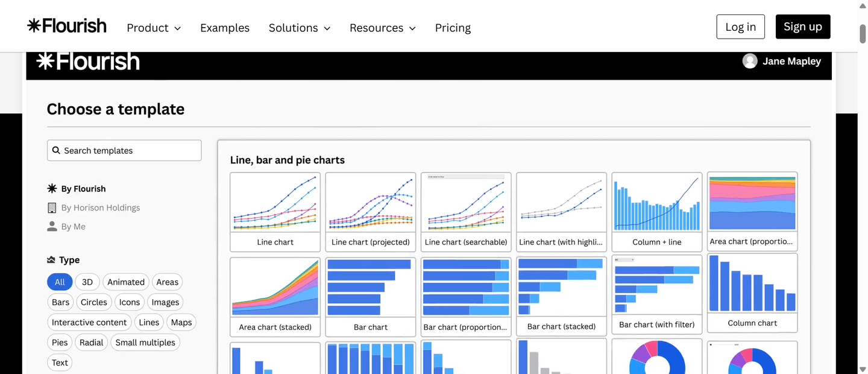Choose the Area chart (stacked) template
Image resolution: width=868 pixels, height=374 pixels.
pyautogui.click(x=275, y=297)
